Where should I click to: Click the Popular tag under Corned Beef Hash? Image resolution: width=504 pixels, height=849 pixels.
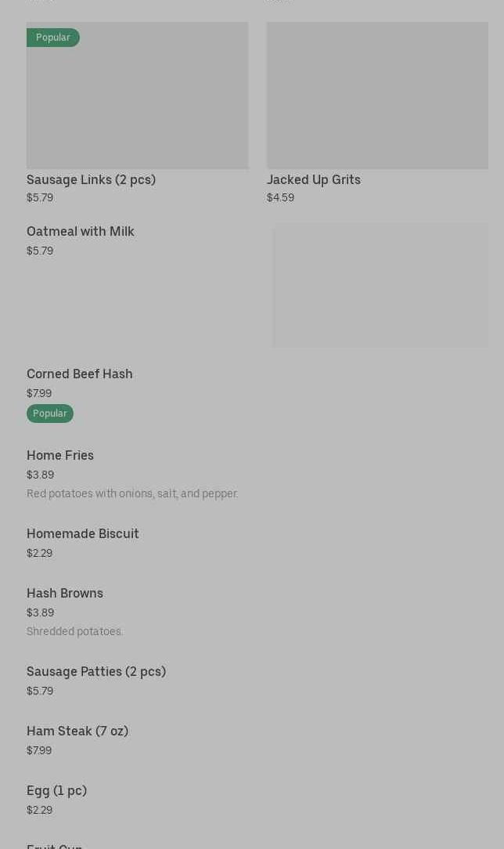click(x=50, y=414)
